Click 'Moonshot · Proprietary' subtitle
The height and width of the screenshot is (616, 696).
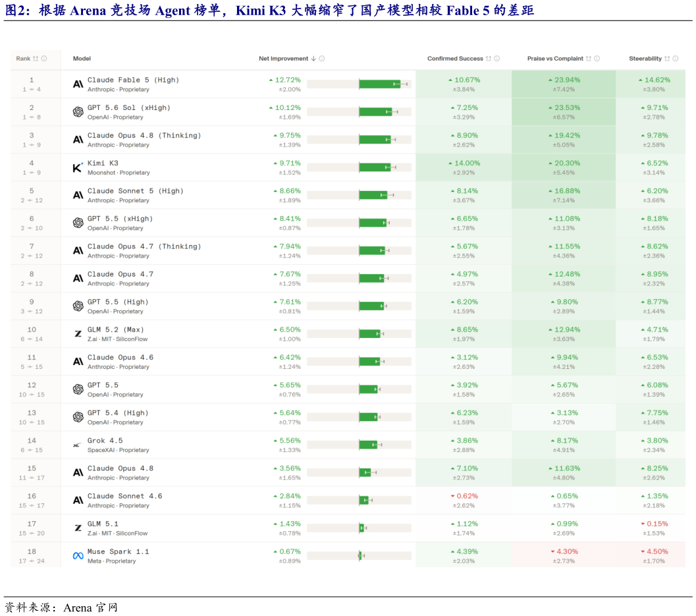click(119, 173)
